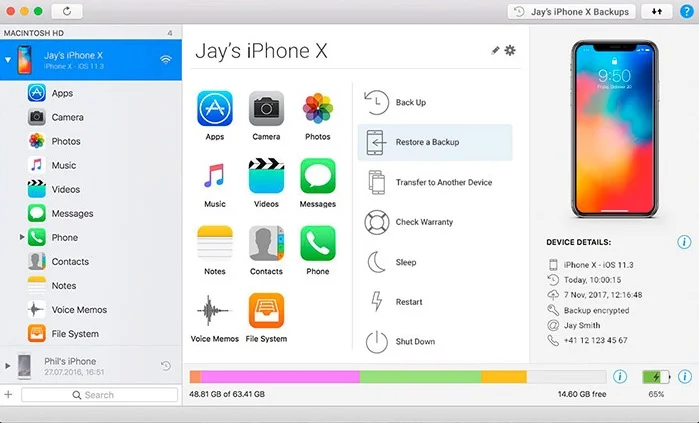Click the plus button beside the search field
Image resolution: width=699 pixels, height=423 pixels.
(x=8, y=394)
